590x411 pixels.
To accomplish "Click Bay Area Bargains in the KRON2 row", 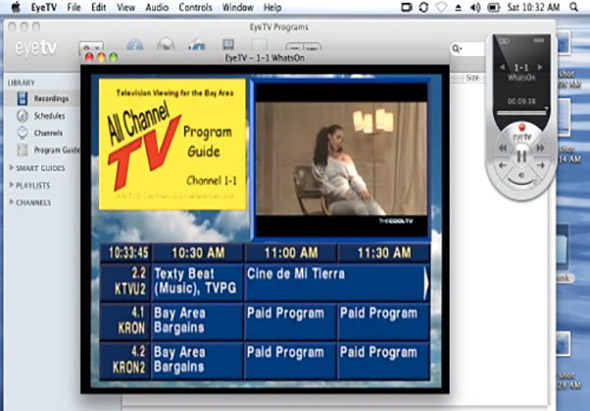I will pos(198,360).
